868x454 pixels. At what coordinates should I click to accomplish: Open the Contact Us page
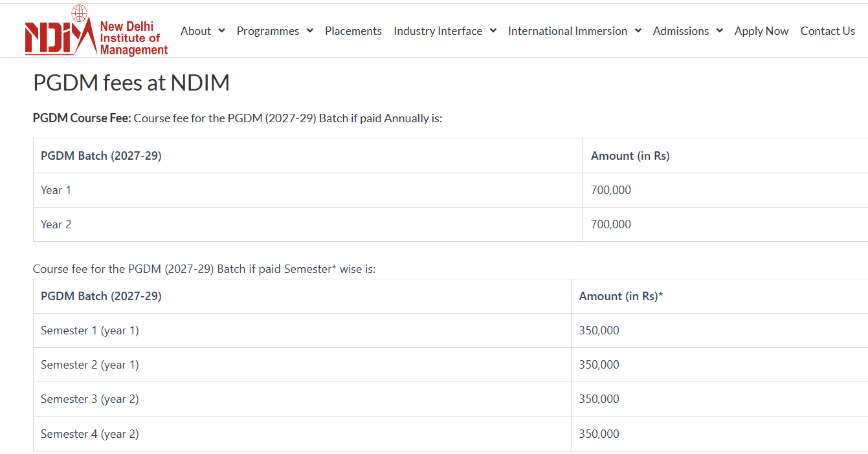828,31
